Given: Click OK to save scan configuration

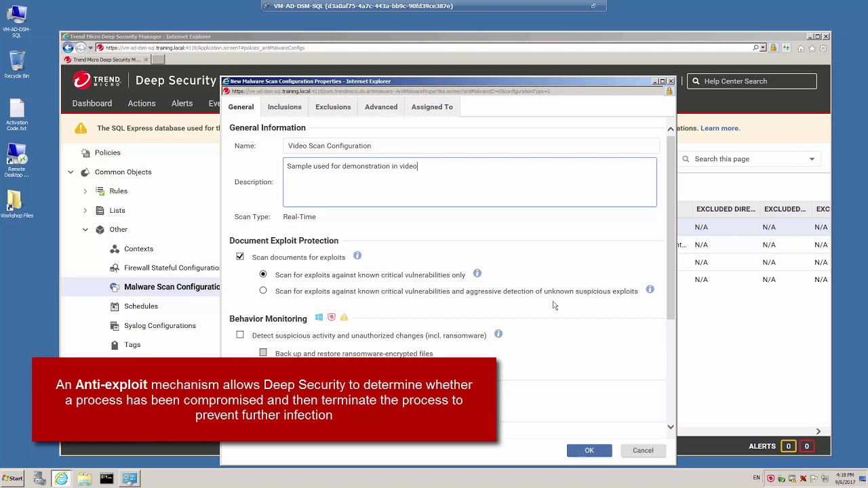Looking at the screenshot, I should pyautogui.click(x=589, y=451).
